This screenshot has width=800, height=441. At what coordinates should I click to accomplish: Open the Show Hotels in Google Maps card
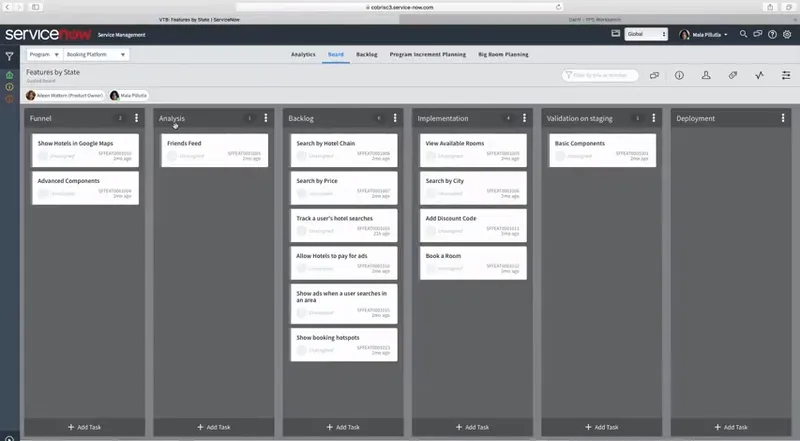tap(85, 150)
